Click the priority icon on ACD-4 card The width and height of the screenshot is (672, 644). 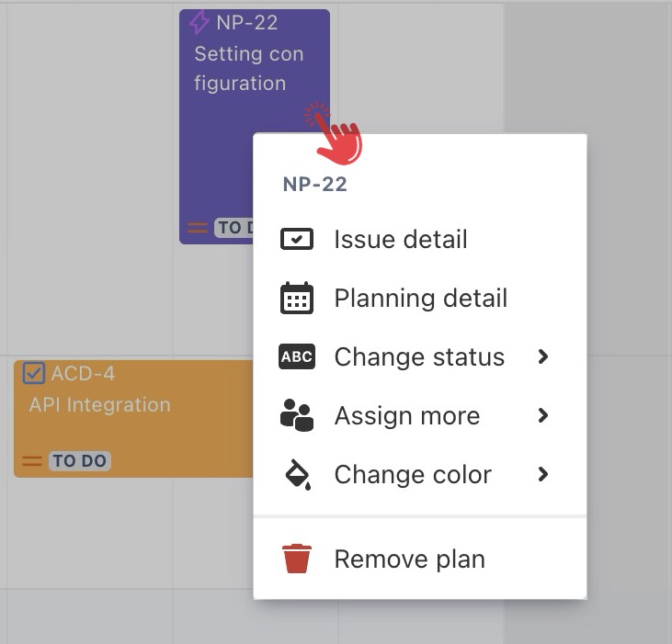point(32,461)
